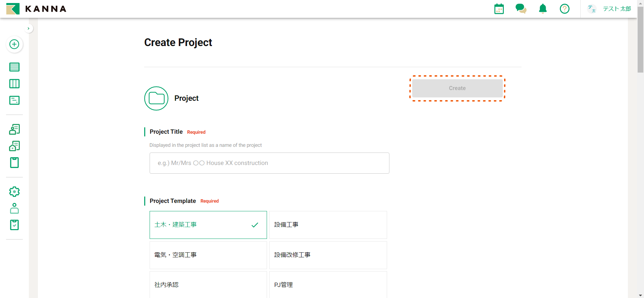Click the plus circle add icon in sidebar
The width and height of the screenshot is (644, 298).
pyautogui.click(x=14, y=44)
